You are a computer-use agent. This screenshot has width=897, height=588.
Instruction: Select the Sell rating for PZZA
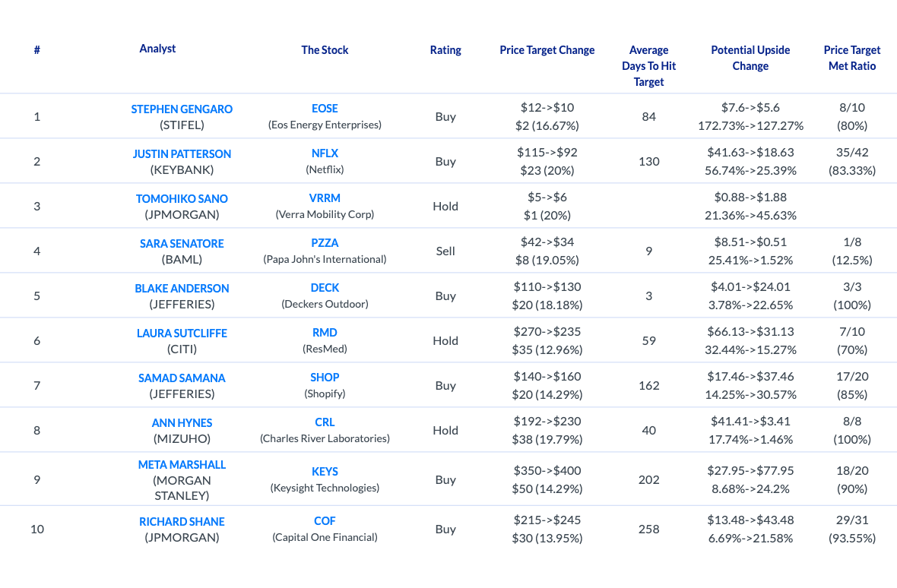point(445,251)
